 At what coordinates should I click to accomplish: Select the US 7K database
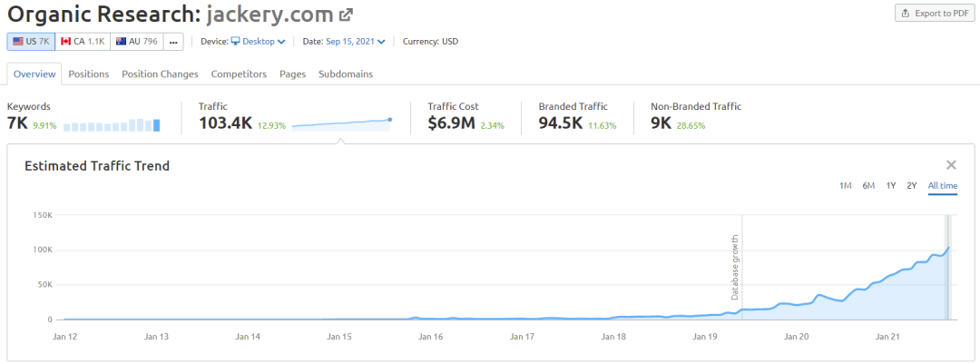point(31,42)
